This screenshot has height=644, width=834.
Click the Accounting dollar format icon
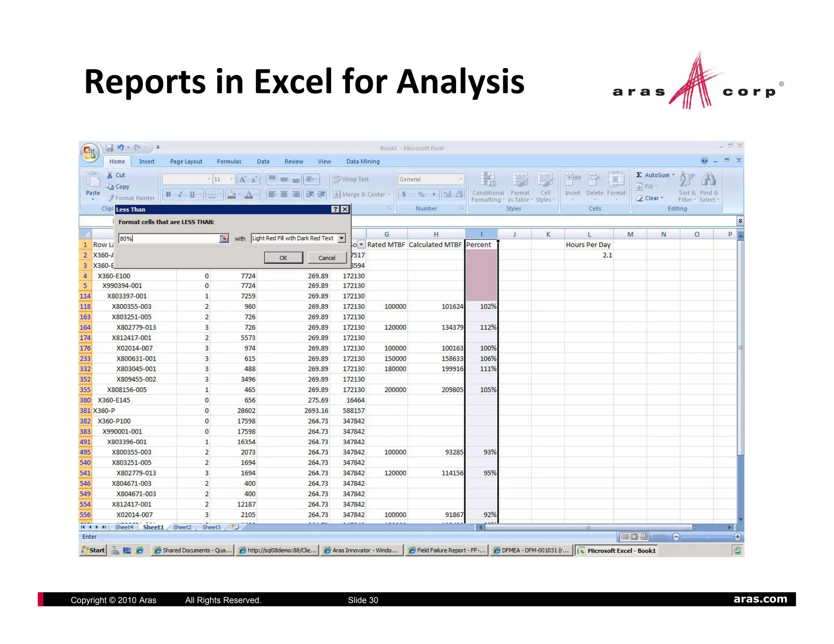404,195
